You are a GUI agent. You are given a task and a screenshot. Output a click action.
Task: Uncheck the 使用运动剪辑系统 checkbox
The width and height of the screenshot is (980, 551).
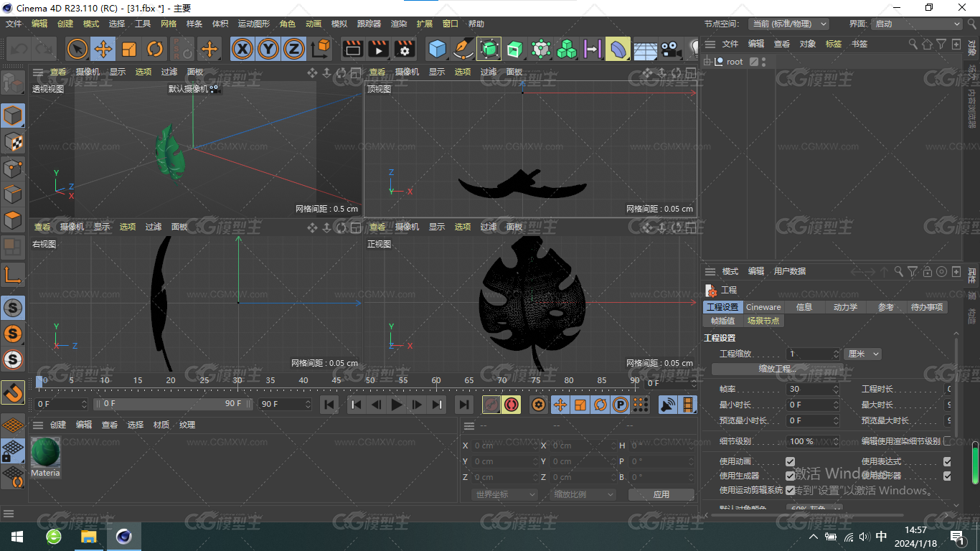(x=790, y=490)
